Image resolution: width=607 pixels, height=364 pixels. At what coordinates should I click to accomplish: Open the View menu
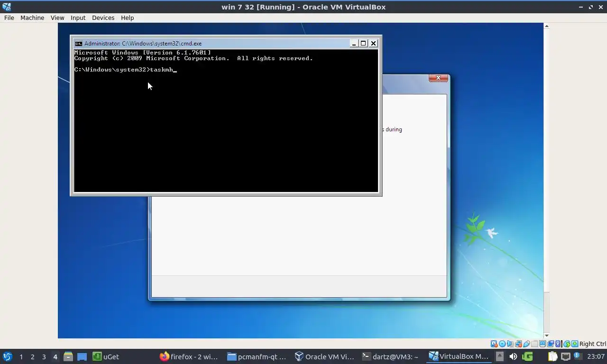tap(57, 18)
